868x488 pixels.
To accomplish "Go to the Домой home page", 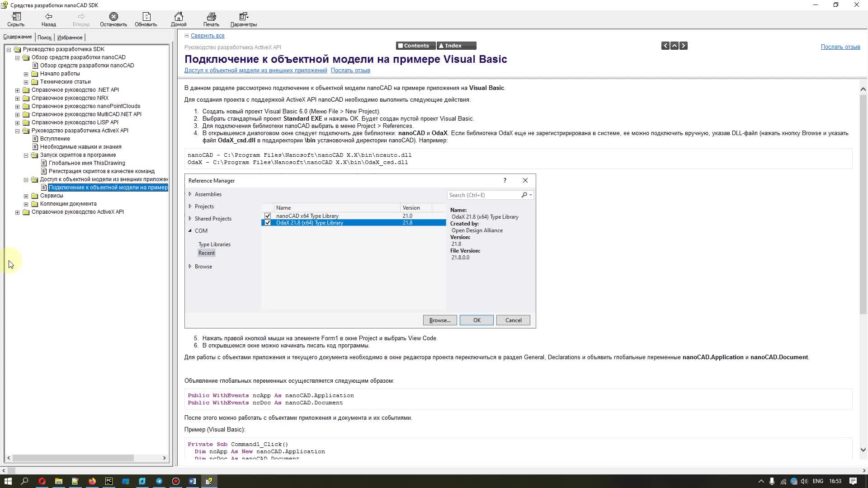I will (x=179, y=19).
